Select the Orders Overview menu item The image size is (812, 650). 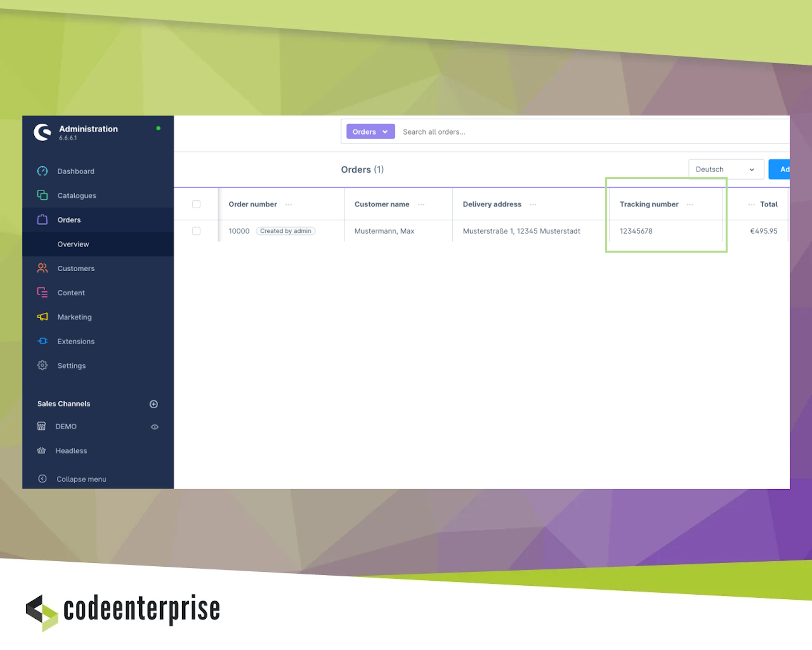(x=73, y=244)
